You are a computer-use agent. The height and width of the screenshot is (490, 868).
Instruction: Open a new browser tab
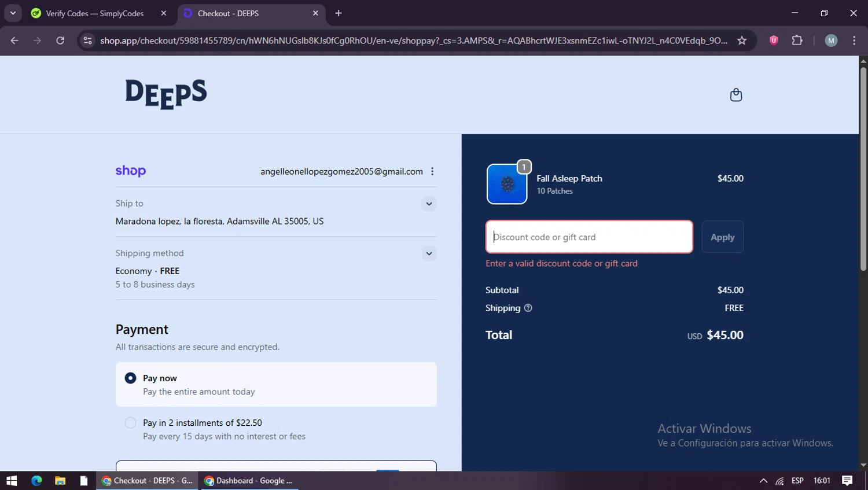click(339, 13)
